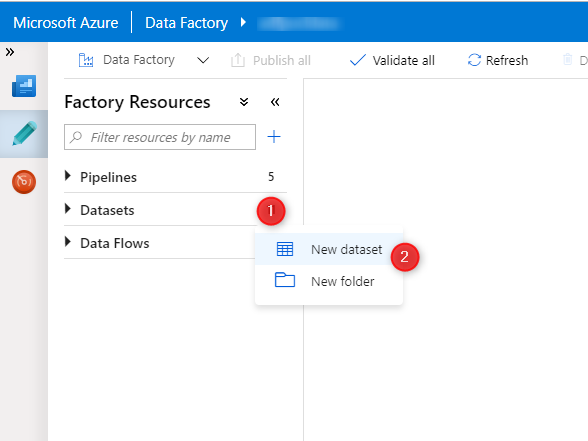The height and width of the screenshot is (441, 588).
Task: Expand the Pipelines tree arrow
Action: [68, 176]
